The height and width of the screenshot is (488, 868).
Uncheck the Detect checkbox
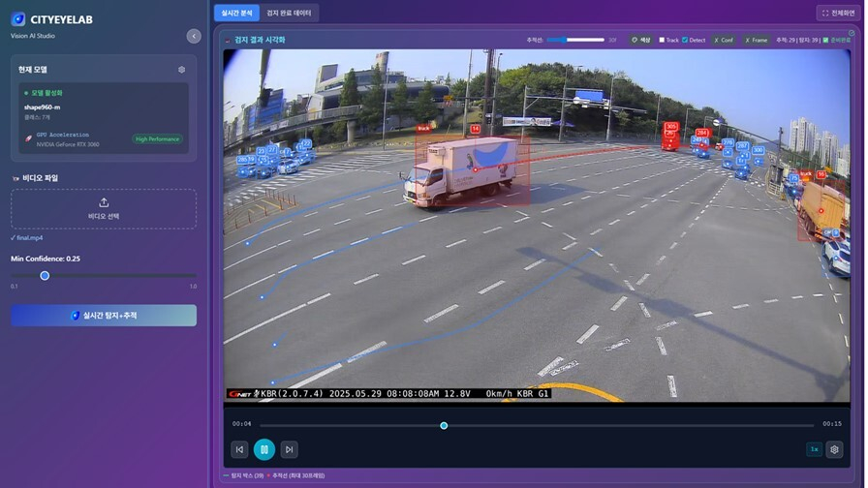[685, 40]
